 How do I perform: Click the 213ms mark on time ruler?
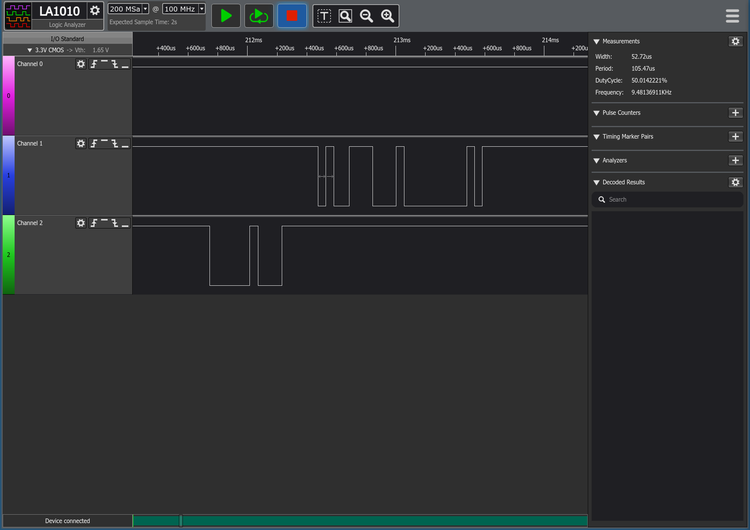402,40
